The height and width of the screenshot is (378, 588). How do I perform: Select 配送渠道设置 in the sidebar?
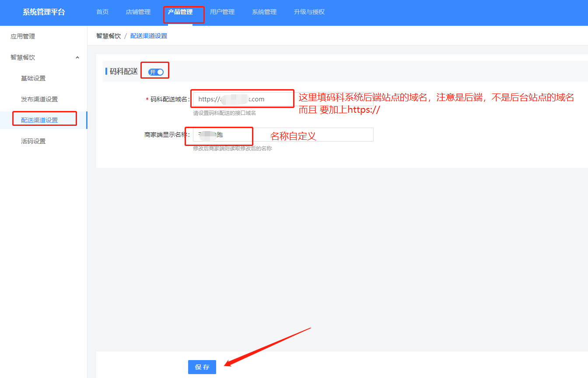coord(39,120)
